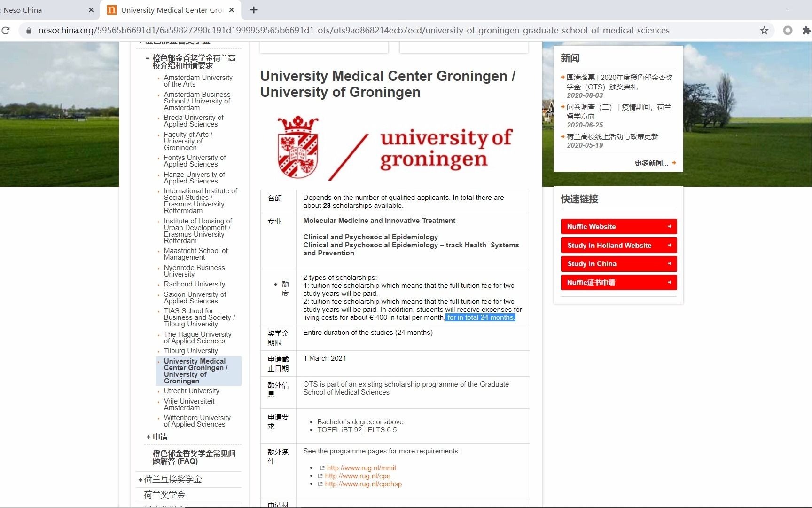Reload the page with the refresh icon

pos(6,31)
